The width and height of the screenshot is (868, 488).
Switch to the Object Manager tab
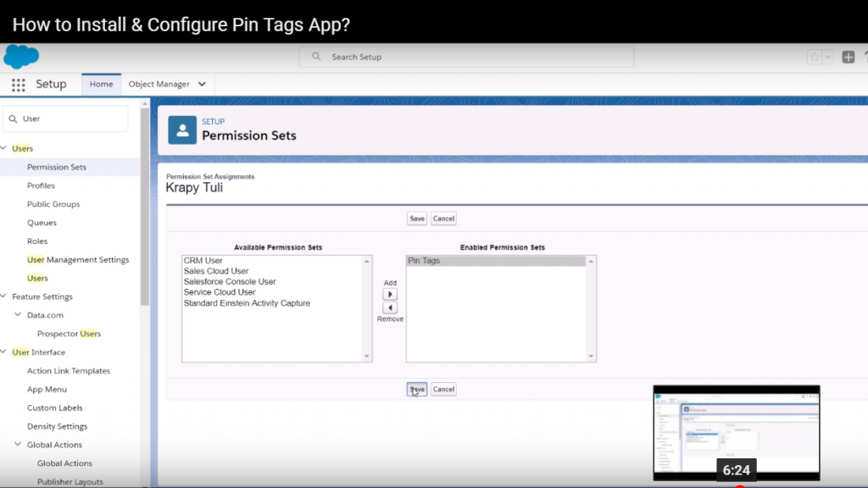[159, 84]
